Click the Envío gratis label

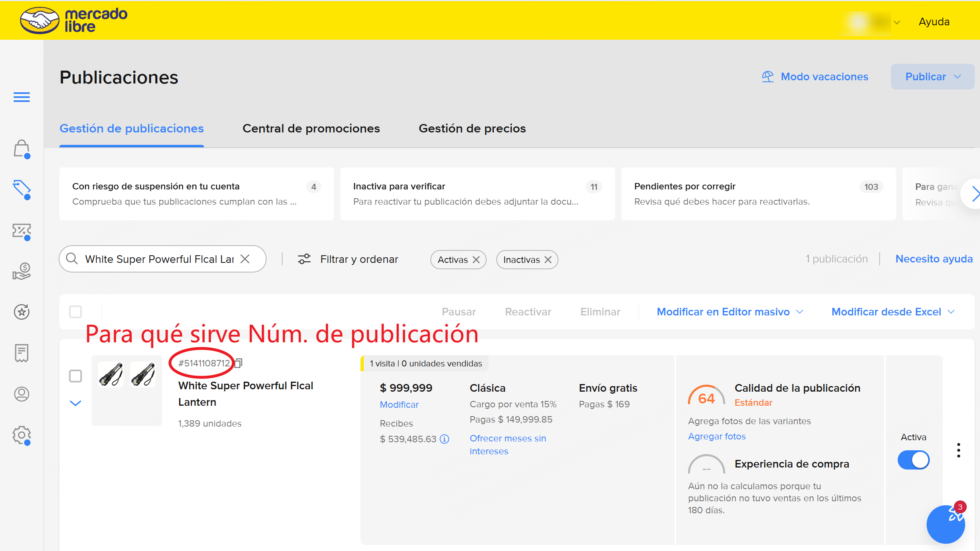608,388
